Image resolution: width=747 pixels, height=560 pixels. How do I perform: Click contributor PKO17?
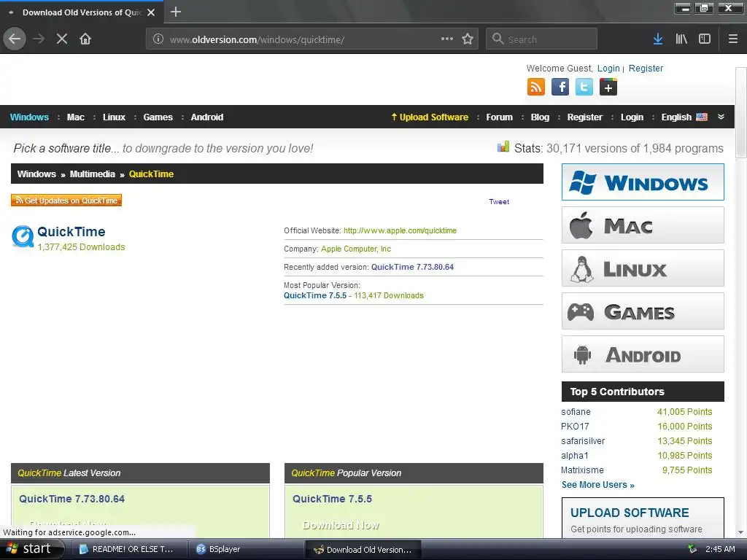pos(575,426)
